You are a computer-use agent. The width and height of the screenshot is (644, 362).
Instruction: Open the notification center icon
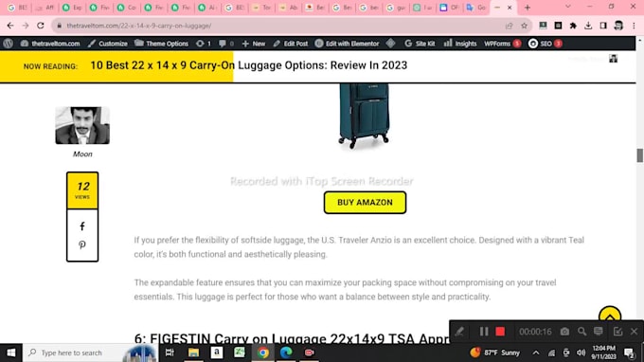tap(629, 353)
